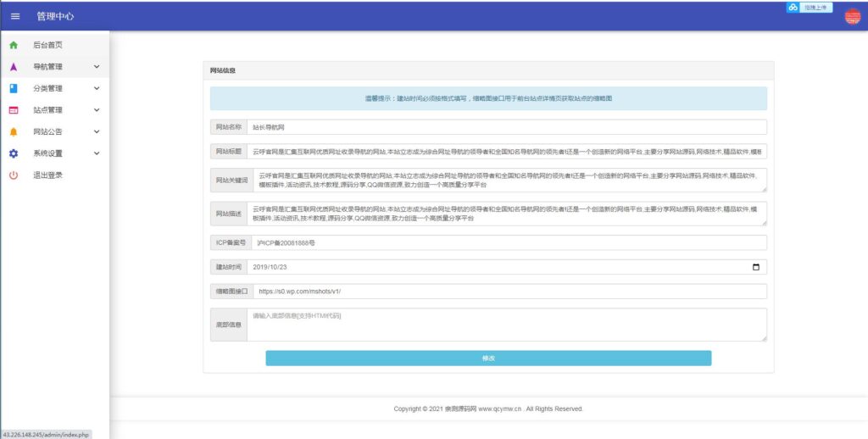Click the 建站时间 date value 2019/10/23
Image resolution: width=868 pixels, height=439 pixels.
point(270,267)
